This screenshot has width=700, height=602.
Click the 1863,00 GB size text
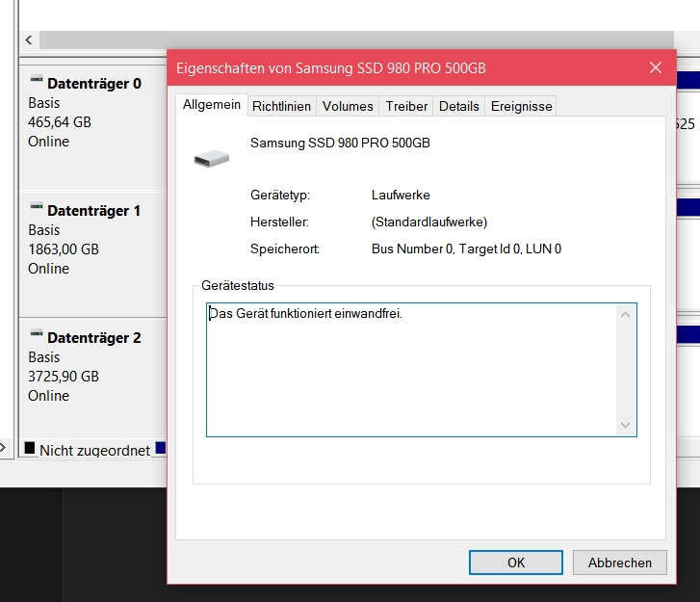pos(64,249)
